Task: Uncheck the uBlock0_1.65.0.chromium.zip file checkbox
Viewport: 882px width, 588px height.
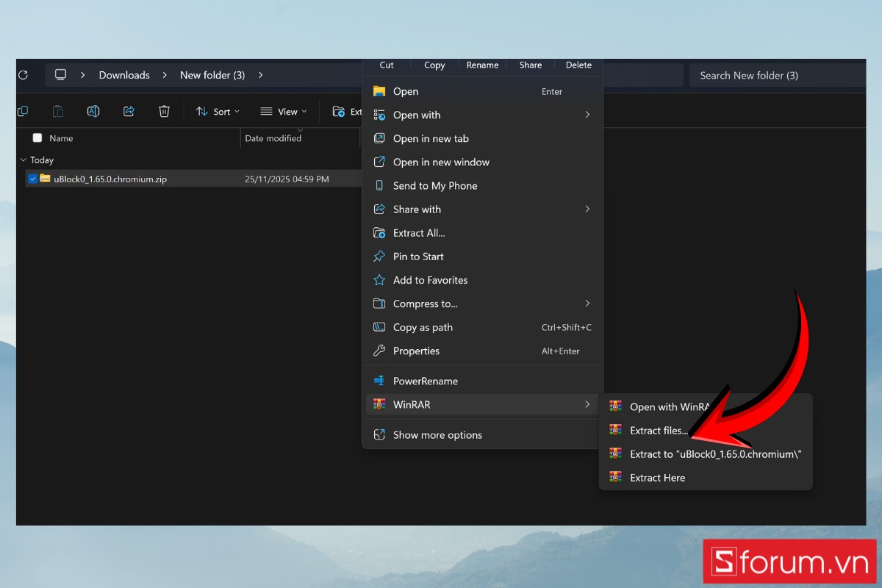Action: [32, 179]
